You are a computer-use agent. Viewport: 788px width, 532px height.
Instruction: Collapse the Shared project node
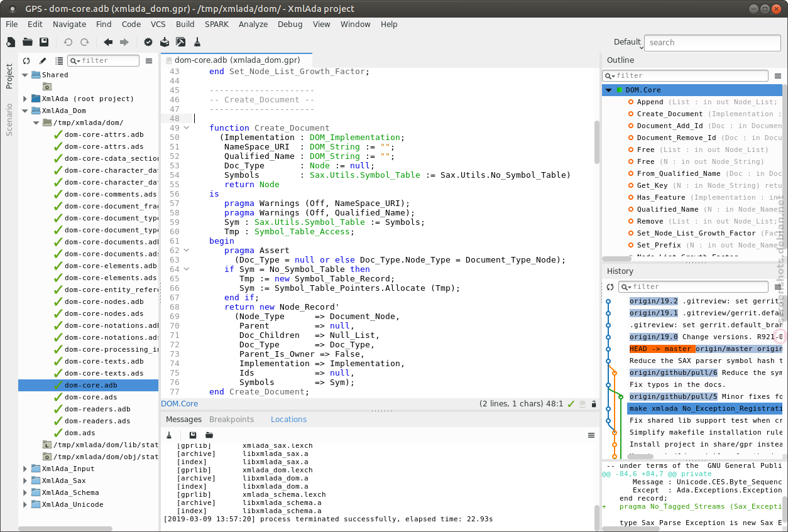point(26,75)
